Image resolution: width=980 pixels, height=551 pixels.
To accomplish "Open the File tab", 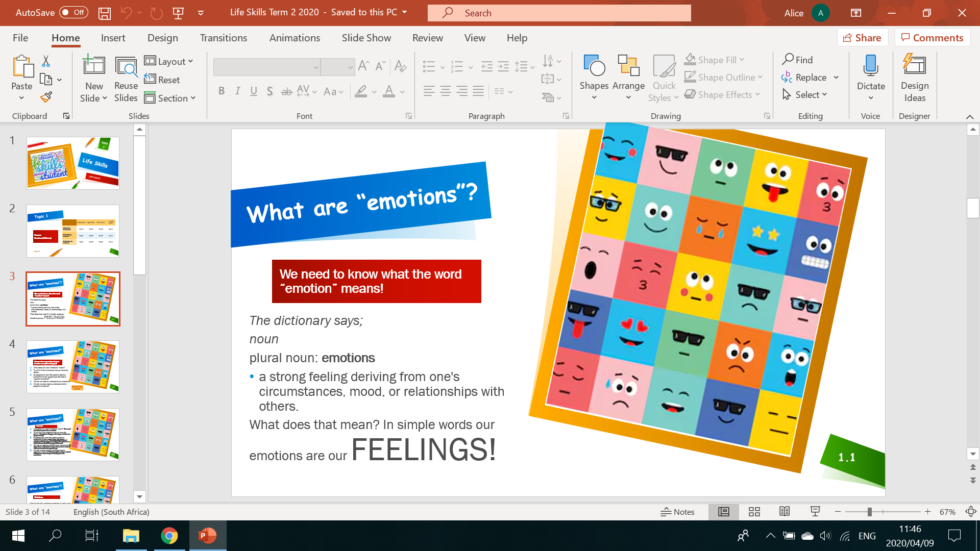I will coord(20,38).
